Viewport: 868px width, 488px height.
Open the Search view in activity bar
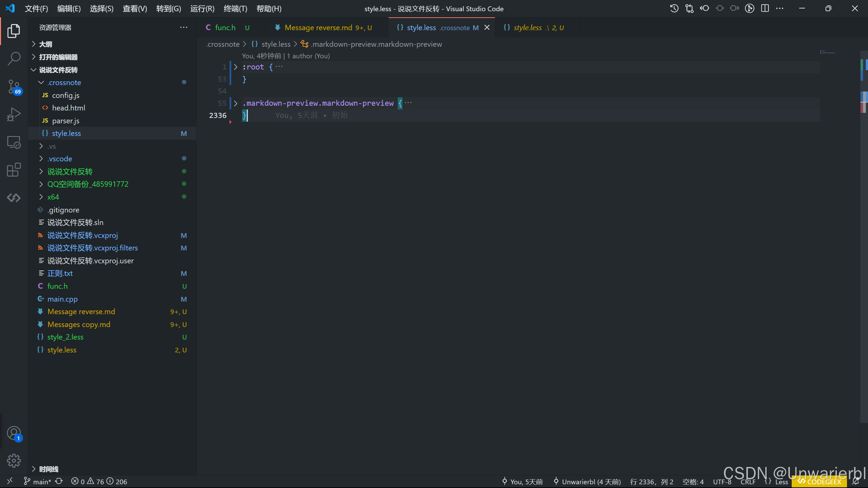point(14,58)
